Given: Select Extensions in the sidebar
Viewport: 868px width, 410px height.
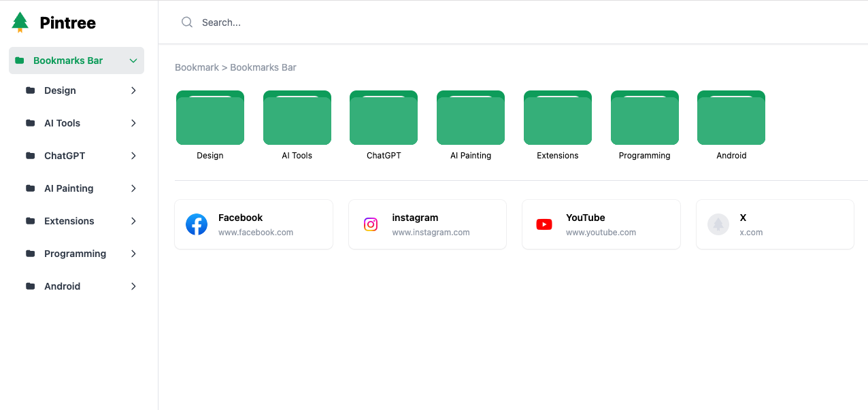Looking at the screenshot, I should point(69,221).
